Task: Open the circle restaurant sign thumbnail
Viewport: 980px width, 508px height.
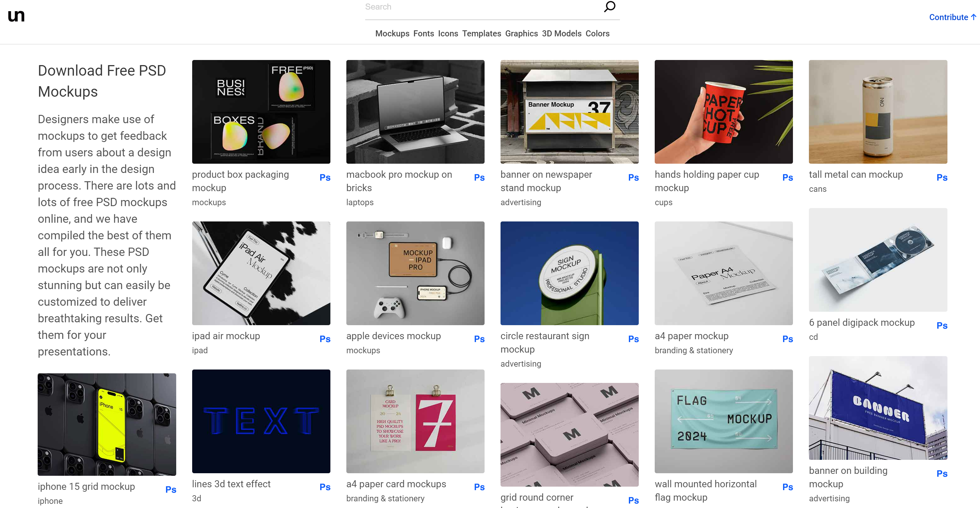Action: [x=569, y=273]
